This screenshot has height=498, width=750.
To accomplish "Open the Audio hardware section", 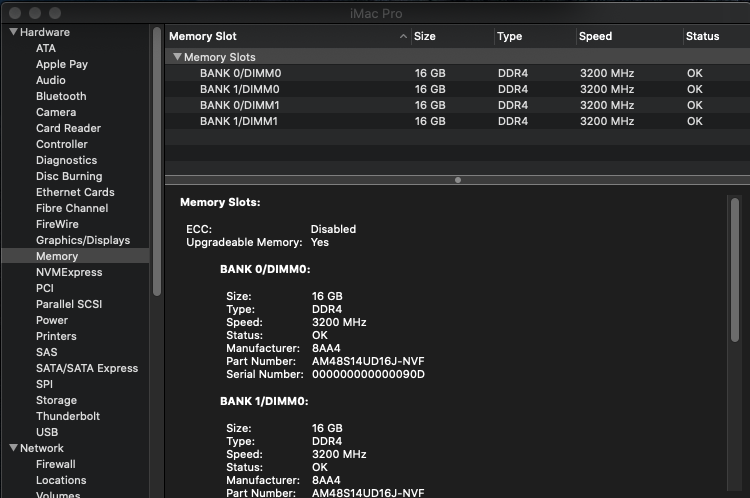I will tap(51, 80).
